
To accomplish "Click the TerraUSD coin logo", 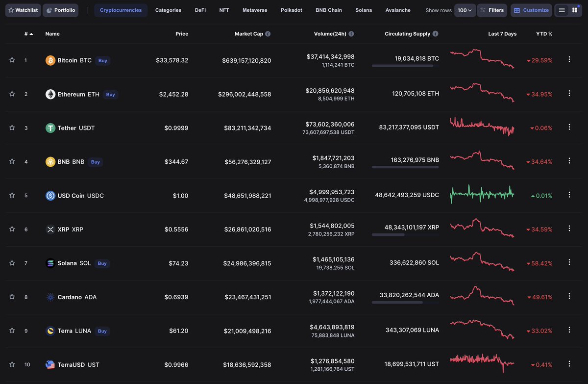I will tap(50, 365).
